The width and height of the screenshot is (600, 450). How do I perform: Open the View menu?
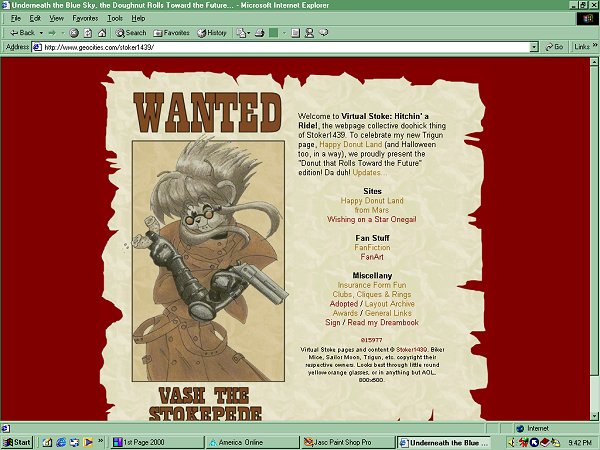pos(56,18)
